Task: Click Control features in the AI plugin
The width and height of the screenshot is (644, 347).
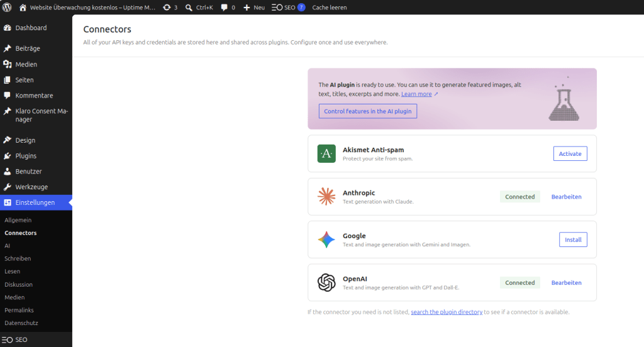Action: tap(367, 111)
